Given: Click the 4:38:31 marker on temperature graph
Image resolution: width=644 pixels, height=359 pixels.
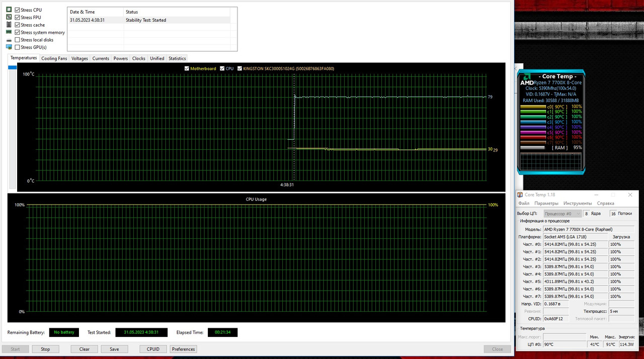Looking at the screenshot, I should [x=287, y=185].
